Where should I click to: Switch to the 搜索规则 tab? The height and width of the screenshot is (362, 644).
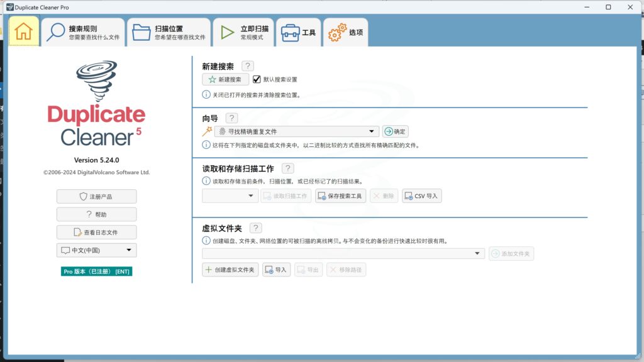tap(83, 32)
